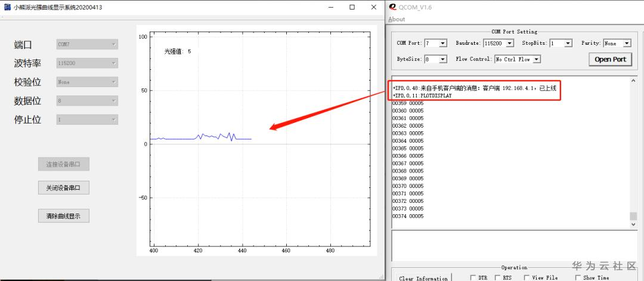The image size is (644, 281).
Task: Toggle the DTR checkbox
Action: [473, 278]
